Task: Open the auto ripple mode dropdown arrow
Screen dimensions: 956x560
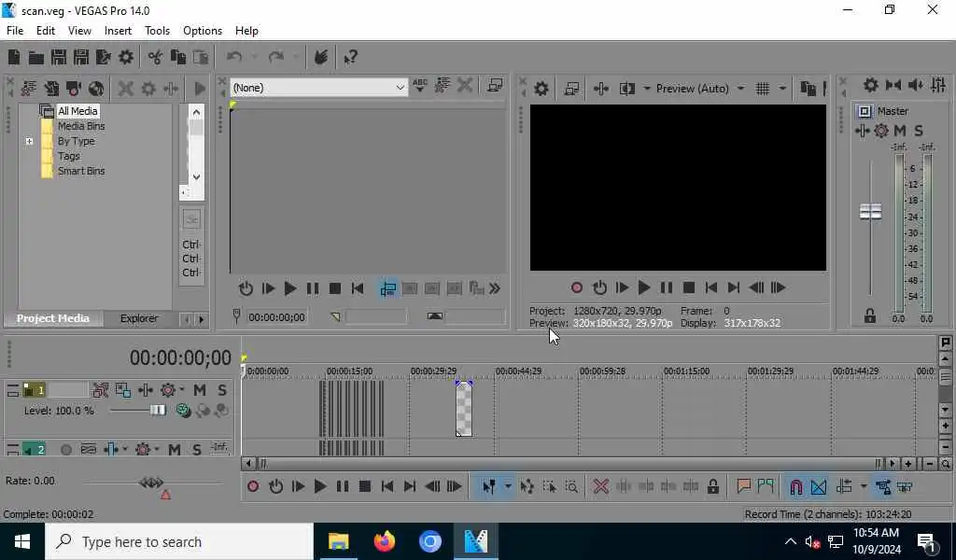Action: pyautogui.click(x=864, y=487)
